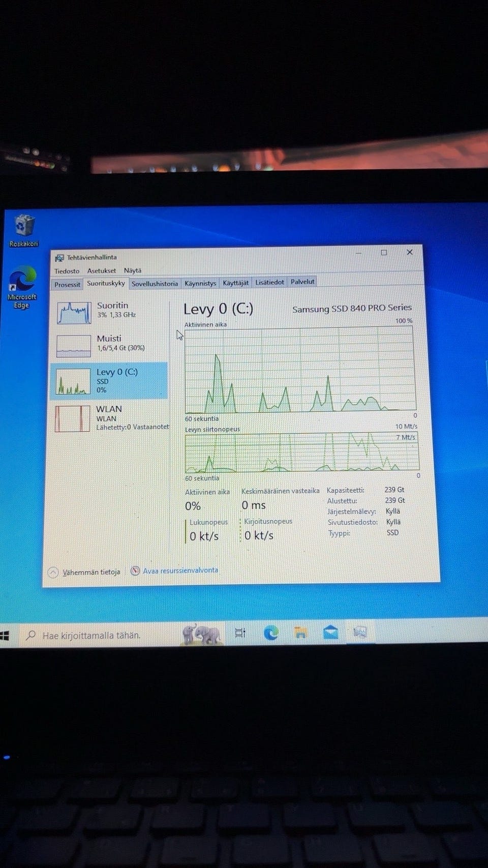Switch to the Sovellushistoria tab
This screenshot has width=488, height=868.
click(155, 283)
